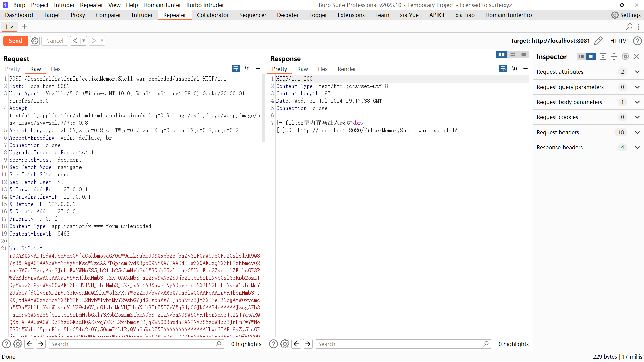Open Repeater search magnifier icon

[x=629, y=27]
